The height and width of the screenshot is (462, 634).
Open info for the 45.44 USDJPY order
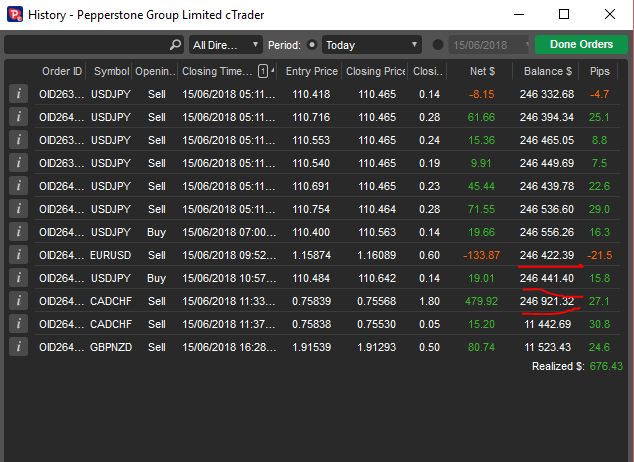[19, 186]
